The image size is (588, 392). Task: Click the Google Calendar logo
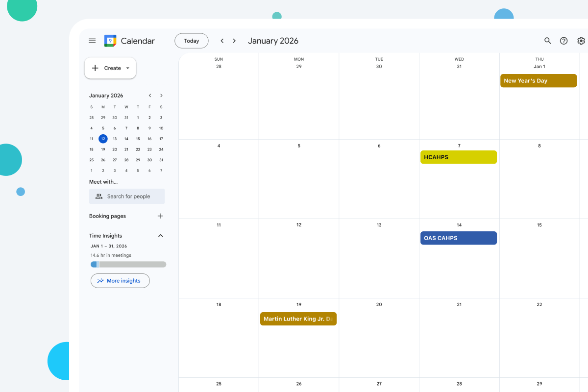point(110,41)
